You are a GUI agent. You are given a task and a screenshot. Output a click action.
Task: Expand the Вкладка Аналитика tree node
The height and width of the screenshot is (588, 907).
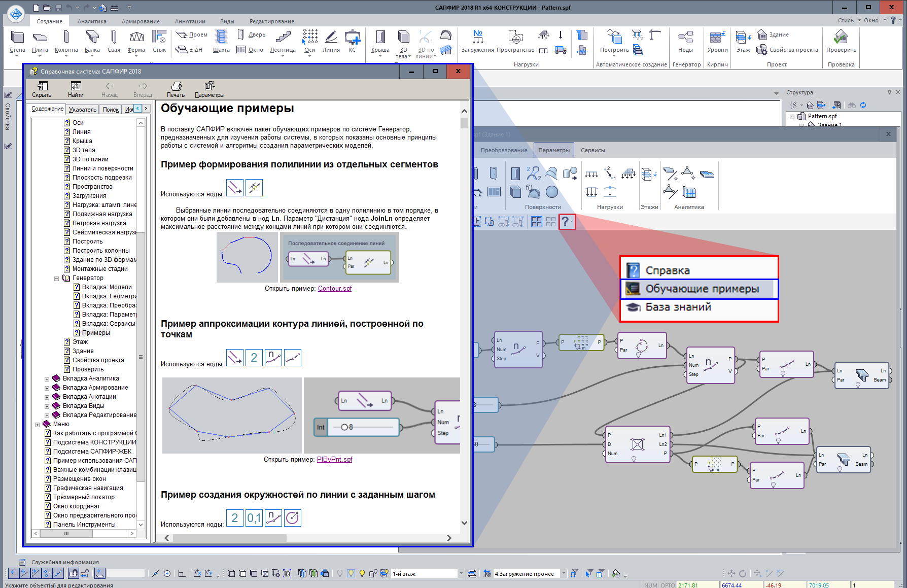click(47, 378)
